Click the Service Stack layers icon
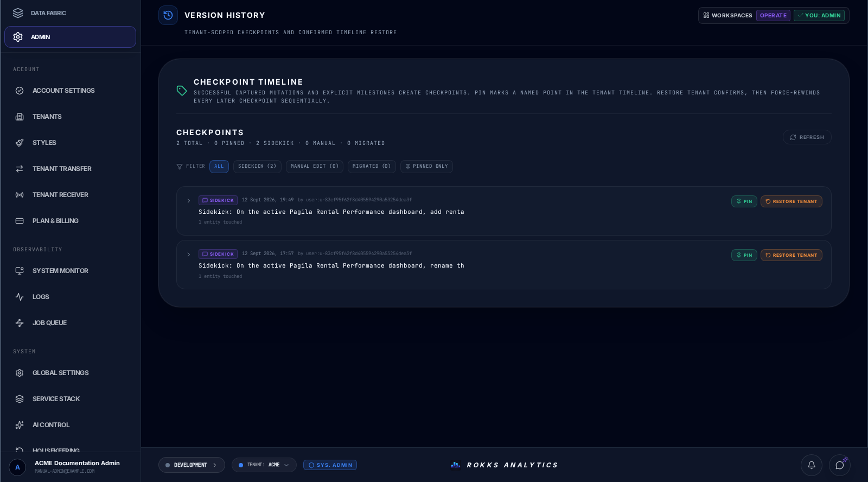Screen dimensions: 868x482 [x=20, y=399]
